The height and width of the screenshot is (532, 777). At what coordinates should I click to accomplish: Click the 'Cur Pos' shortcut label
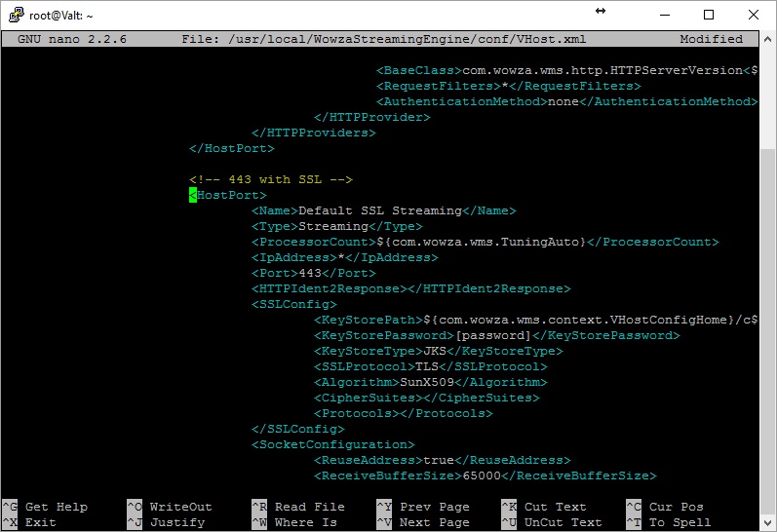click(x=677, y=507)
